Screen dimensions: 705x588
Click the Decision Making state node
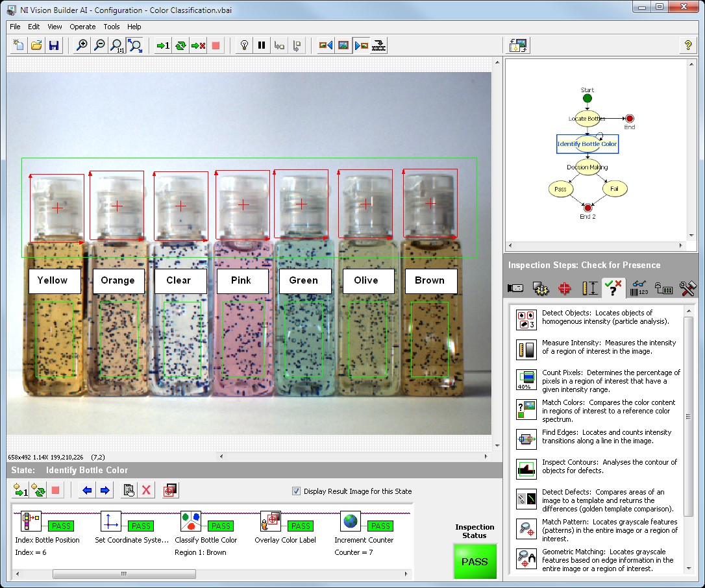pos(587,167)
